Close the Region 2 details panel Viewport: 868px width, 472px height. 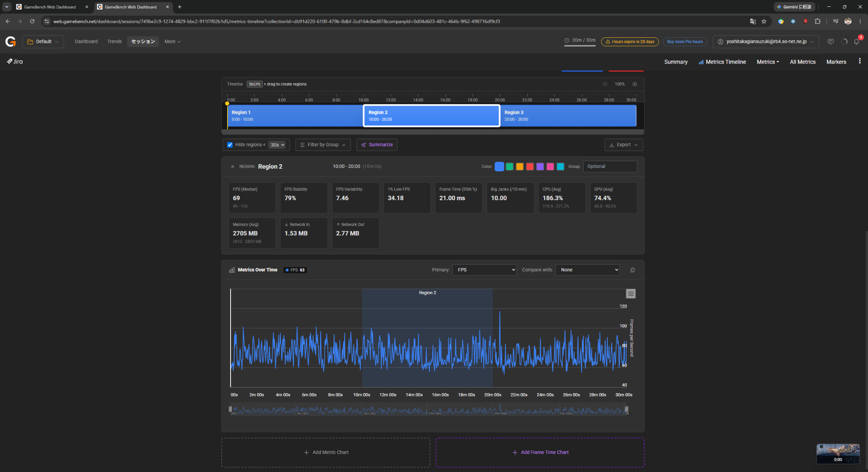232,167
